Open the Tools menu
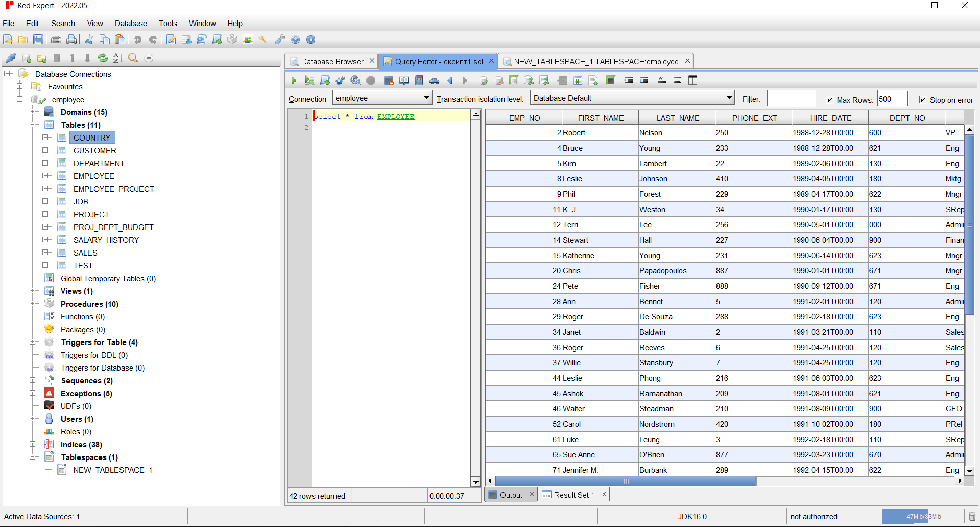 coord(168,24)
